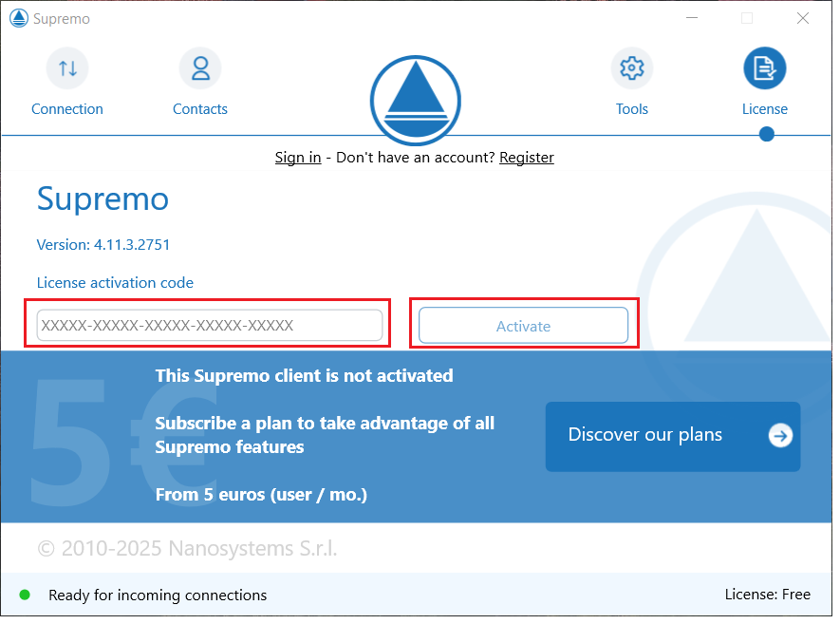Click the Activate button
The height and width of the screenshot is (624, 840).
(x=523, y=326)
